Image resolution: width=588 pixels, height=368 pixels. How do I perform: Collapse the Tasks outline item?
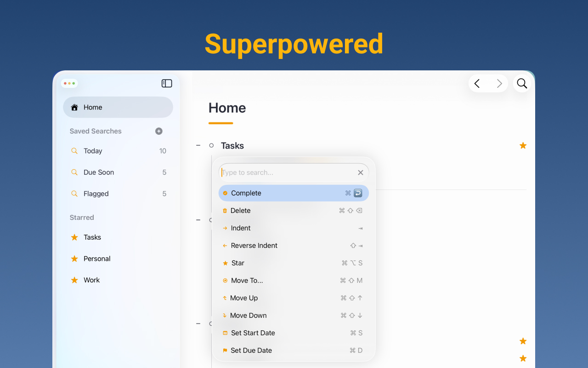pos(198,145)
